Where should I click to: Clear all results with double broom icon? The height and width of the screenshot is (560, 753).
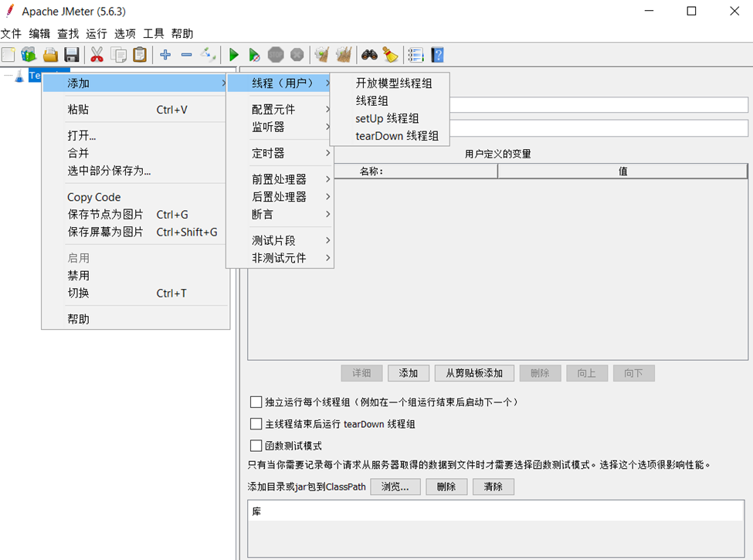(344, 55)
